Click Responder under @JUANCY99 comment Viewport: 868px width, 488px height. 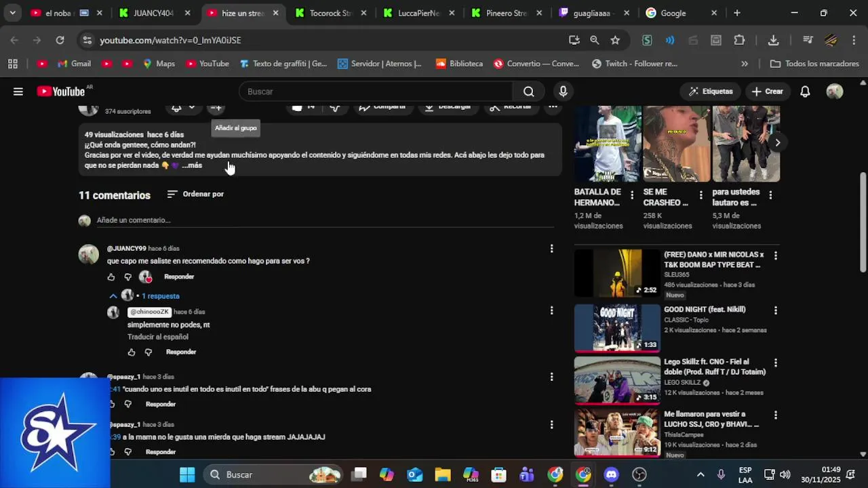coord(179,277)
